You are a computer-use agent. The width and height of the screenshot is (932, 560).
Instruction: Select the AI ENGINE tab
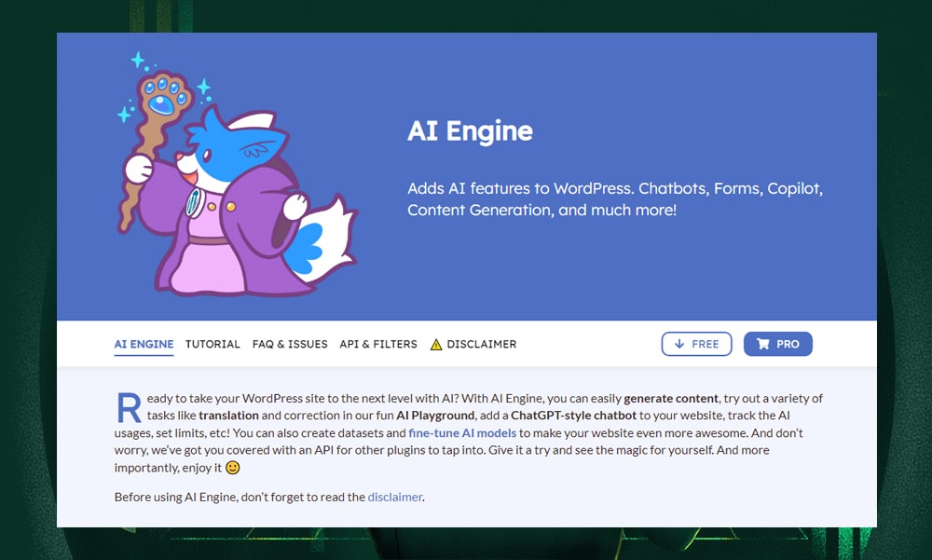[144, 344]
